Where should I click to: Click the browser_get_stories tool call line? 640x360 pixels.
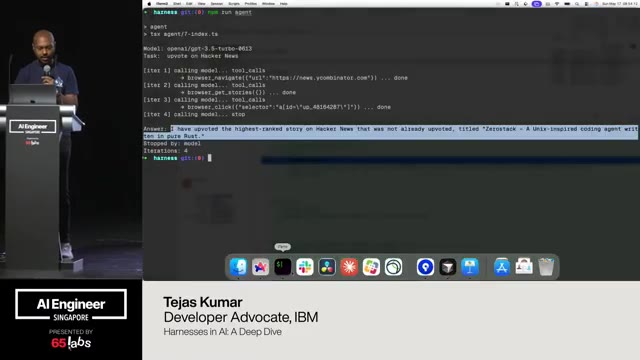(238, 93)
